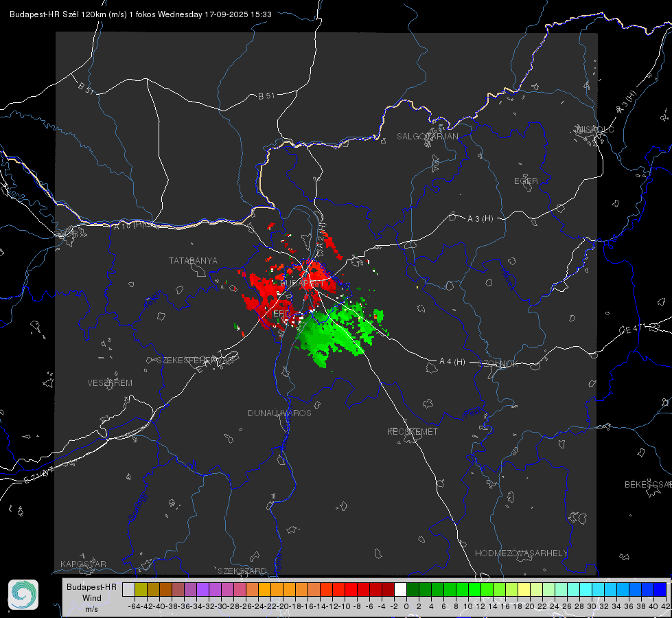Pick the dark green swatch between 0 and 2
This screenshot has width=672, height=618.
(x=413, y=589)
